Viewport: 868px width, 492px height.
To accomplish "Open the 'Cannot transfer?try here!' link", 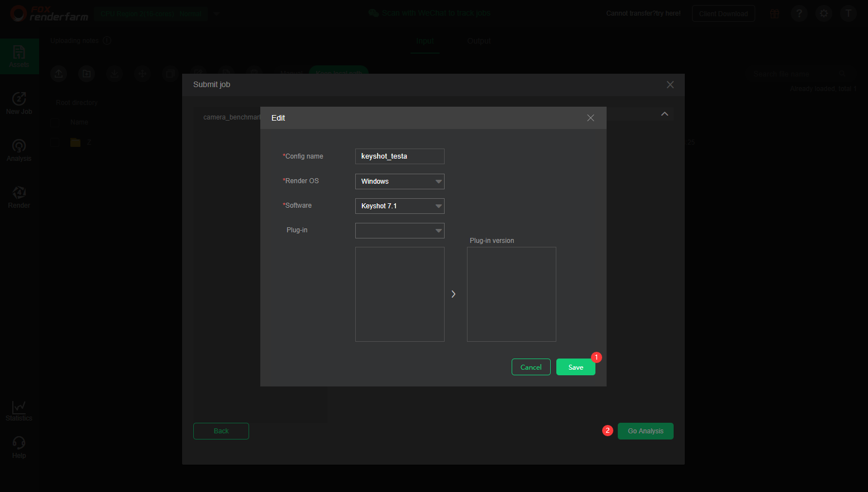I will pyautogui.click(x=643, y=13).
